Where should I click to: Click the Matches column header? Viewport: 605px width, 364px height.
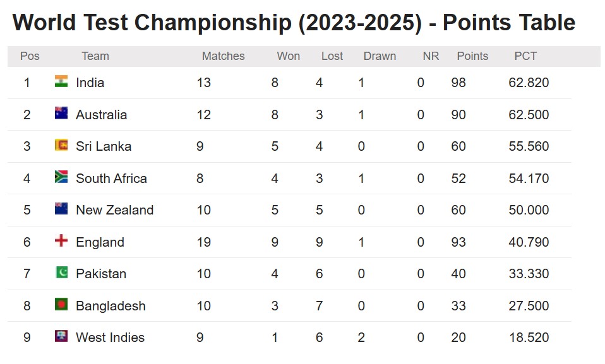223,56
